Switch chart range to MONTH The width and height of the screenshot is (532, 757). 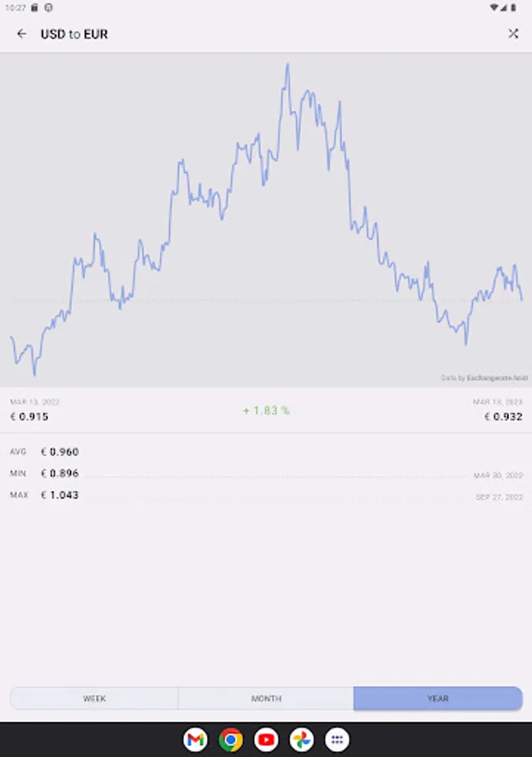coord(266,698)
